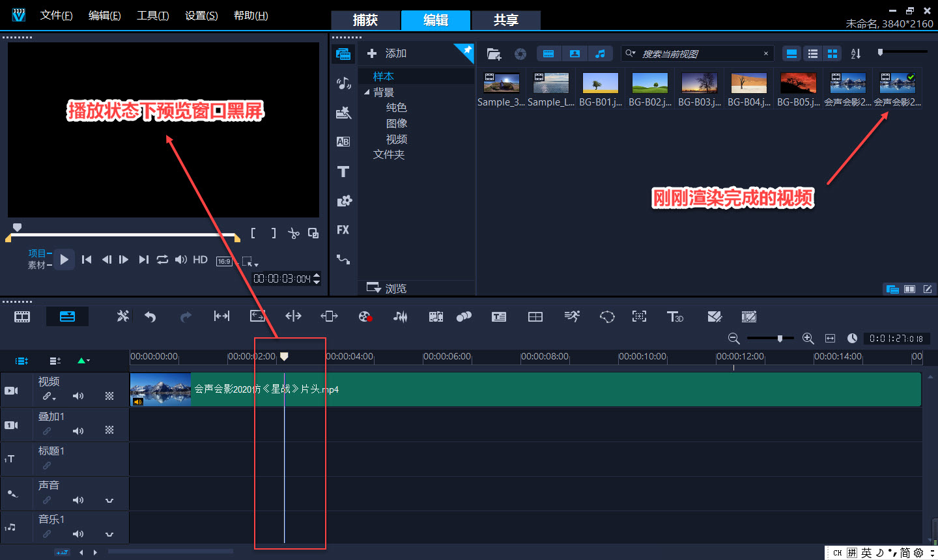Open the FX filter library
Viewport: 938px width, 560px height.
tap(343, 230)
